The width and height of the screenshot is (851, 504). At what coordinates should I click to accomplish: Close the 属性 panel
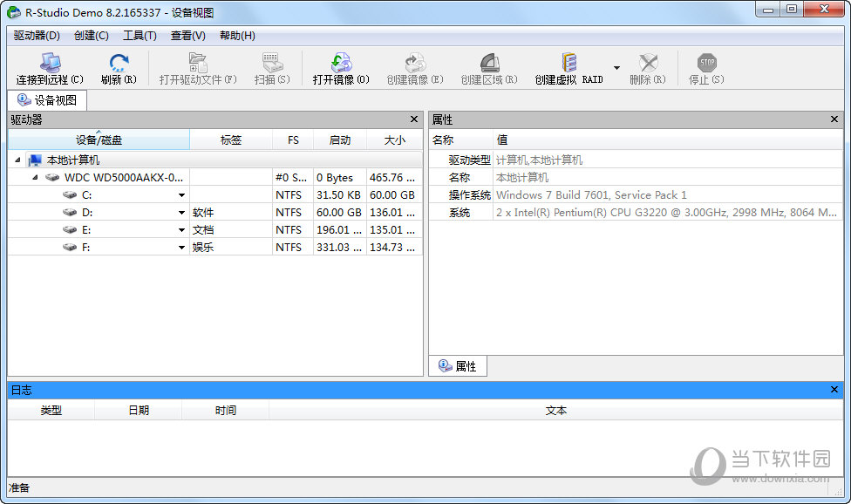[x=834, y=119]
